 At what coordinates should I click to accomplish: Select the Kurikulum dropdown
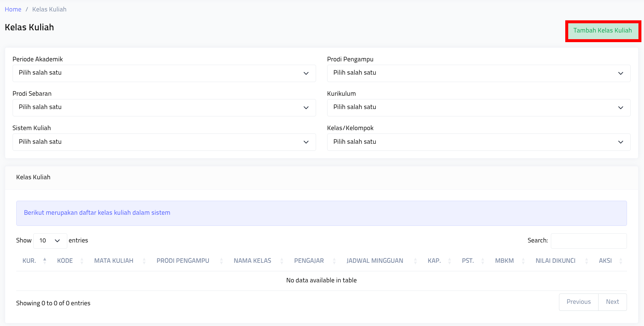point(478,108)
